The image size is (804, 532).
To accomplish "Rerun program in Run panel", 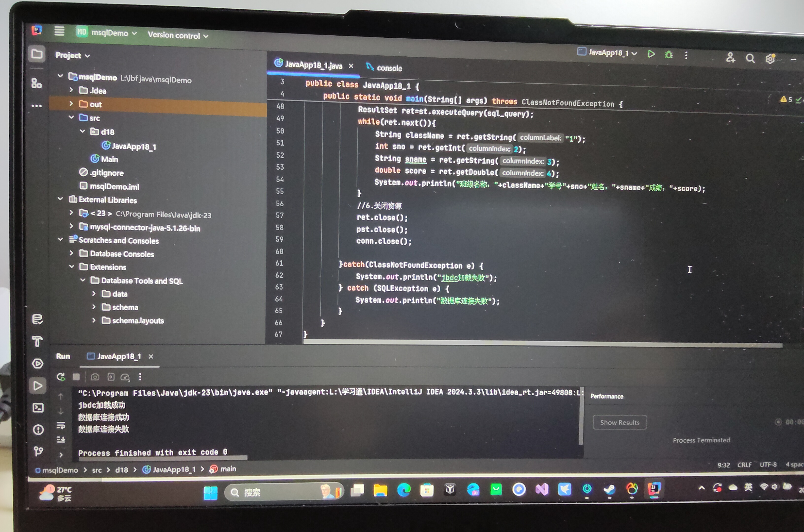I will tap(61, 377).
